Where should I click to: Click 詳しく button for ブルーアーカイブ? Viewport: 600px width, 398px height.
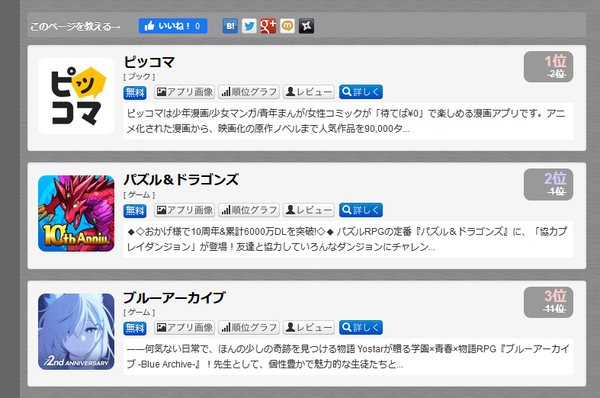coord(361,328)
